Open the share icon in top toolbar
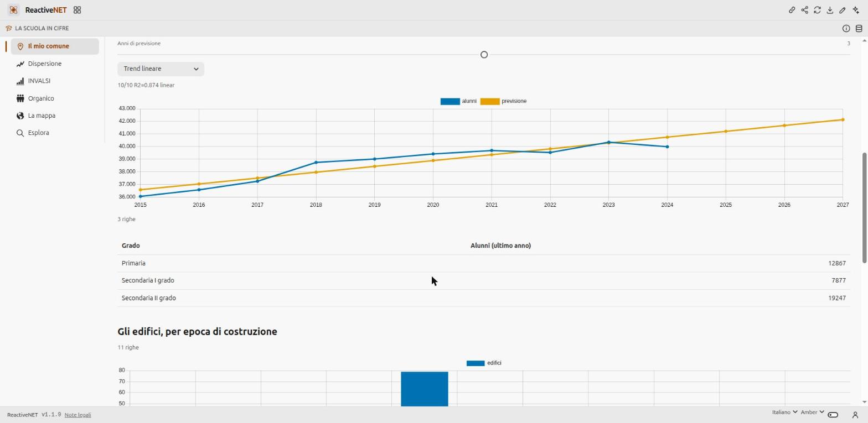The width and height of the screenshot is (868, 423). pos(804,10)
